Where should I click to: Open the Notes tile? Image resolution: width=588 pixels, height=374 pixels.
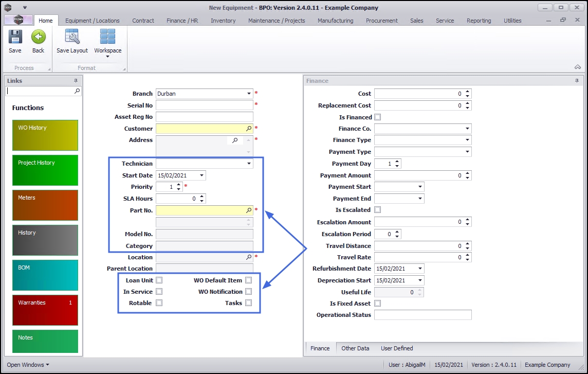[45, 341]
